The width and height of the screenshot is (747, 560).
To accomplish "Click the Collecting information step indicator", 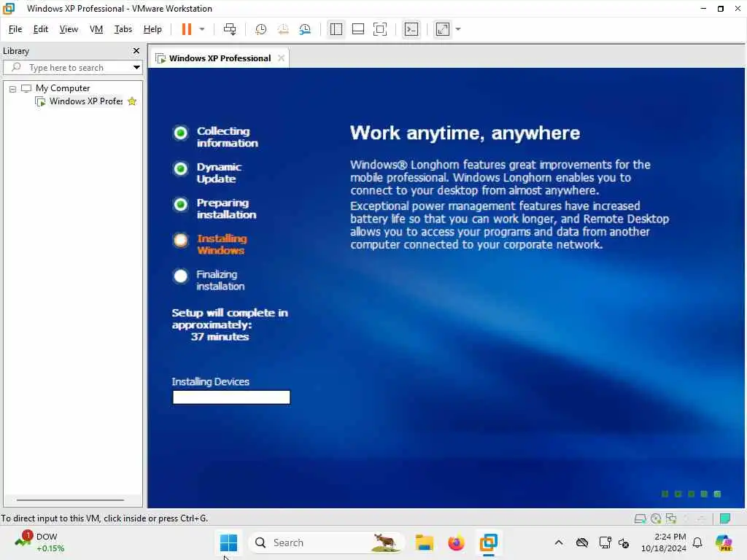I will tap(181, 133).
